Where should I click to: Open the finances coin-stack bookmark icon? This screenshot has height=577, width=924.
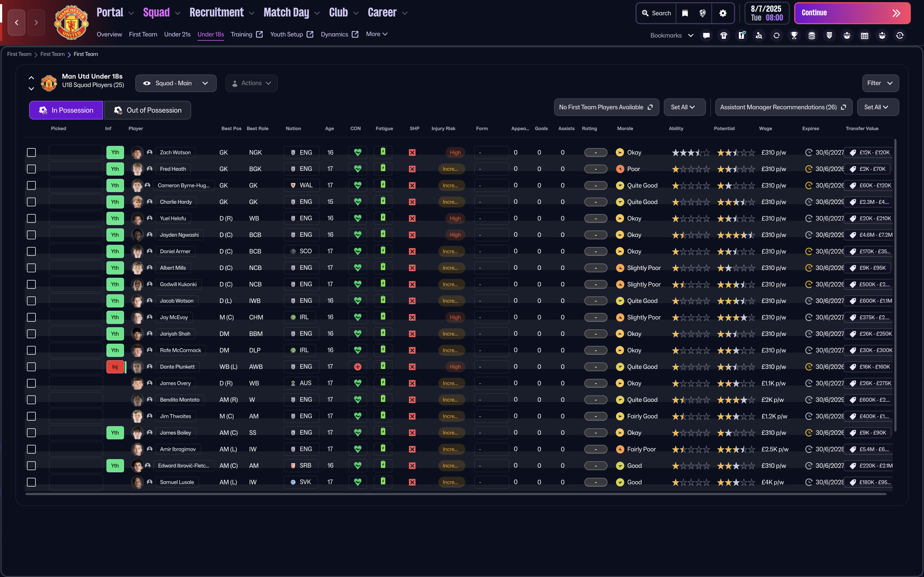[x=812, y=35]
